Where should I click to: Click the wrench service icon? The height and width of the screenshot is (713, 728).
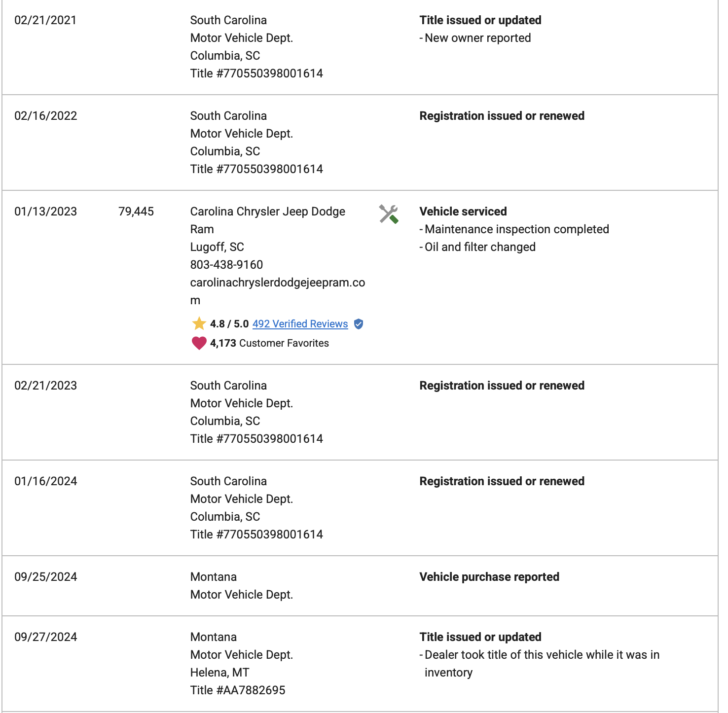pos(389,214)
